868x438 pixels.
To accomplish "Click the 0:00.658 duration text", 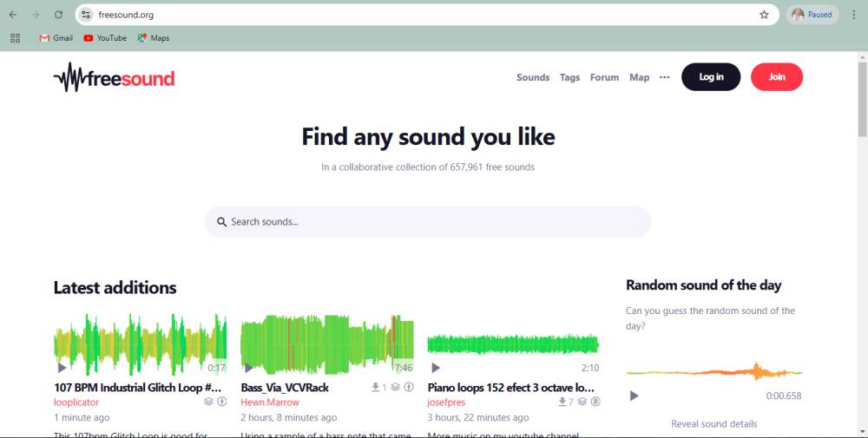I will point(783,396).
